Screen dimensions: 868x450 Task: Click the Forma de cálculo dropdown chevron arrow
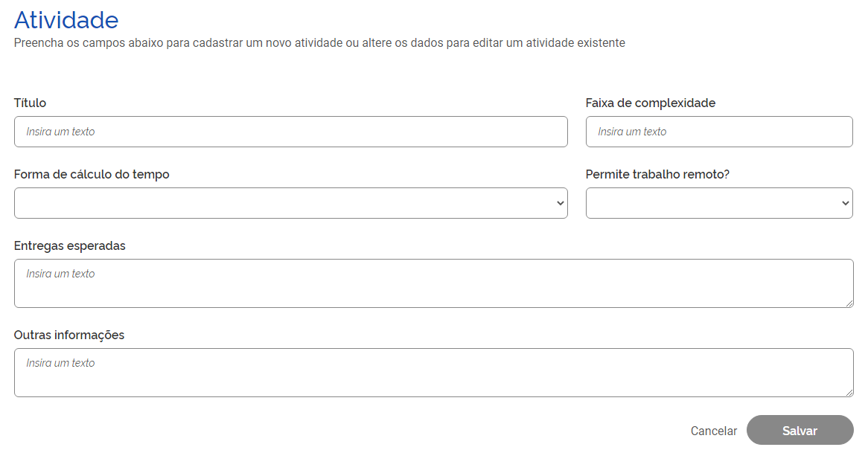[x=561, y=203]
